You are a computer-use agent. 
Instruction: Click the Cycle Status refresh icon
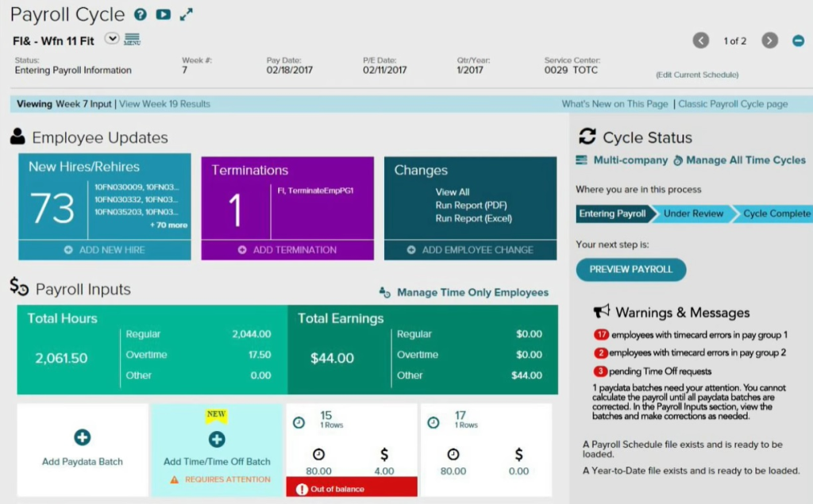click(x=588, y=137)
